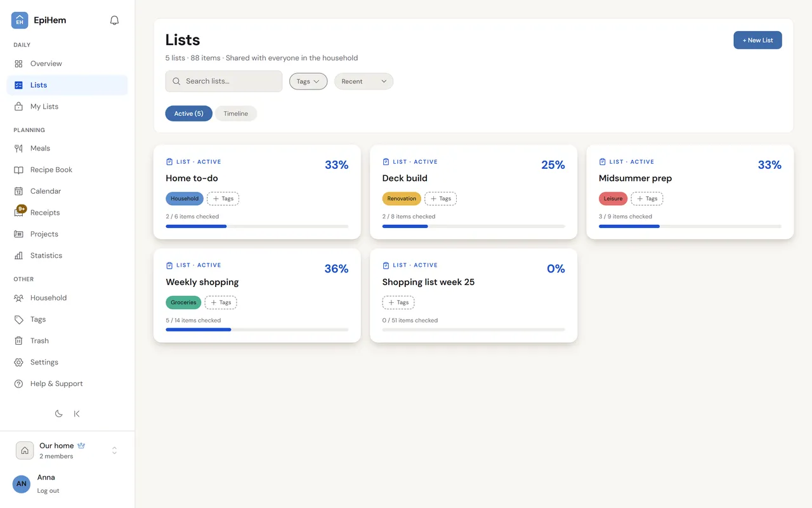Click the Statistics bar chart icon
The width and height of the screenshot is (812, 508).
[x=18, y=255]
